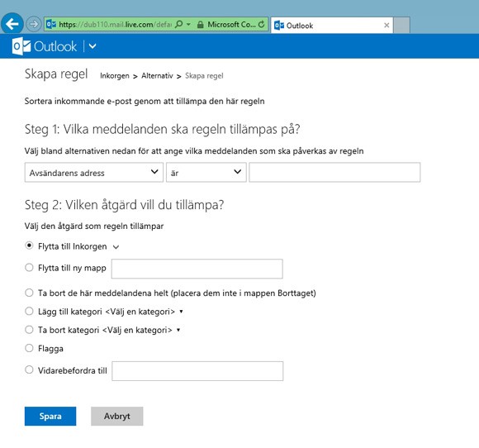The image size is (479, 448).
Task: Click 'Steg 2: Vilken åtgärd' heading
Action: (x=125, y=205)
